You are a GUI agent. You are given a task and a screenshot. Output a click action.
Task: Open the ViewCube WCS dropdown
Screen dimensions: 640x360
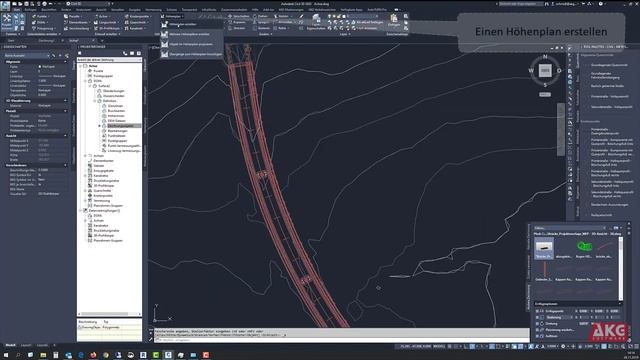pos(545,94)
